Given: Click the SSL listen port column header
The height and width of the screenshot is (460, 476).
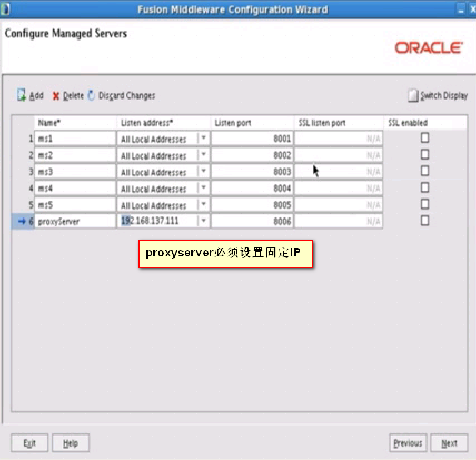Looking at the screenshot, I should 339,123.
